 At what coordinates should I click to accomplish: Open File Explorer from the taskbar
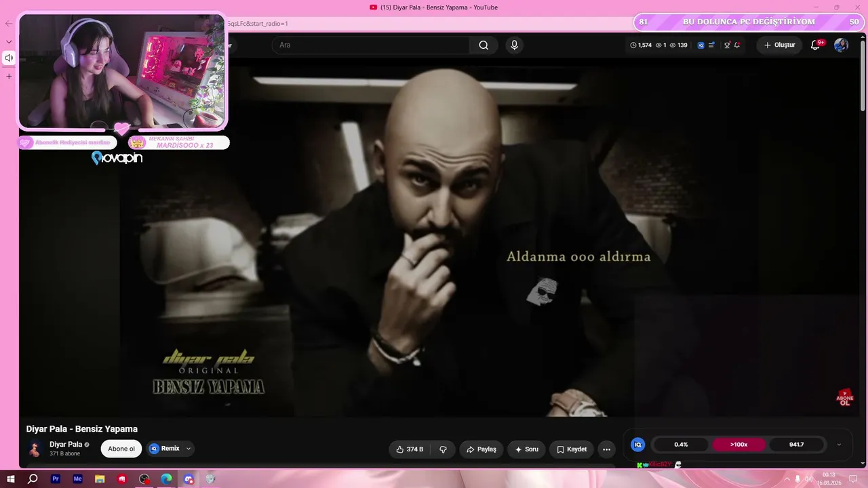100,479
